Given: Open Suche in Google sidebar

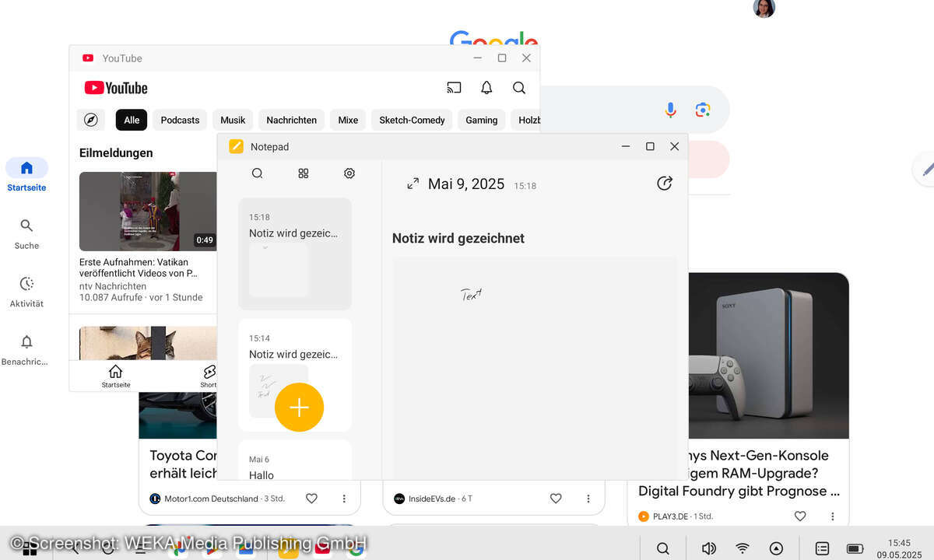Looking at the screenshot, I should pyautogui.click(x=26, y=233).
